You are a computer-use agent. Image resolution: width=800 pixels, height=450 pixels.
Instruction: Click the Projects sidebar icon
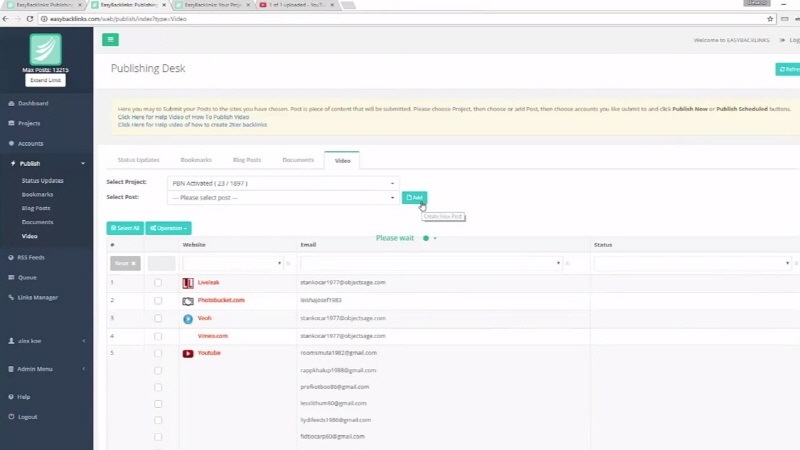pyautogui.click(x=11, y=123)
